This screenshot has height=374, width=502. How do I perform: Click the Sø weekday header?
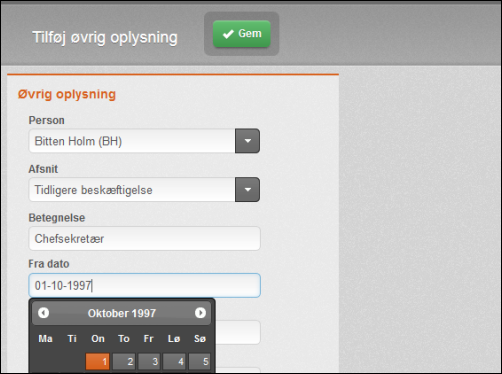[200, 339]
